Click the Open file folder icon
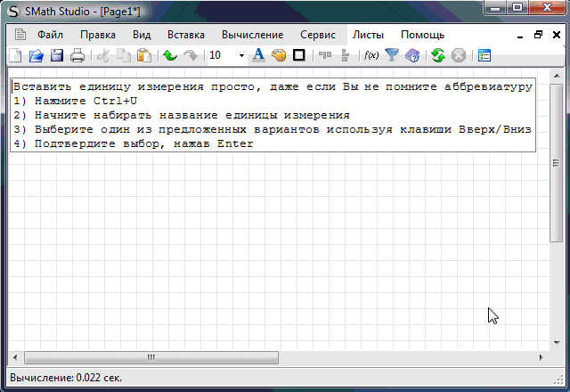The image size is (570, 392). pyautogui.click(x=36, y=55)
